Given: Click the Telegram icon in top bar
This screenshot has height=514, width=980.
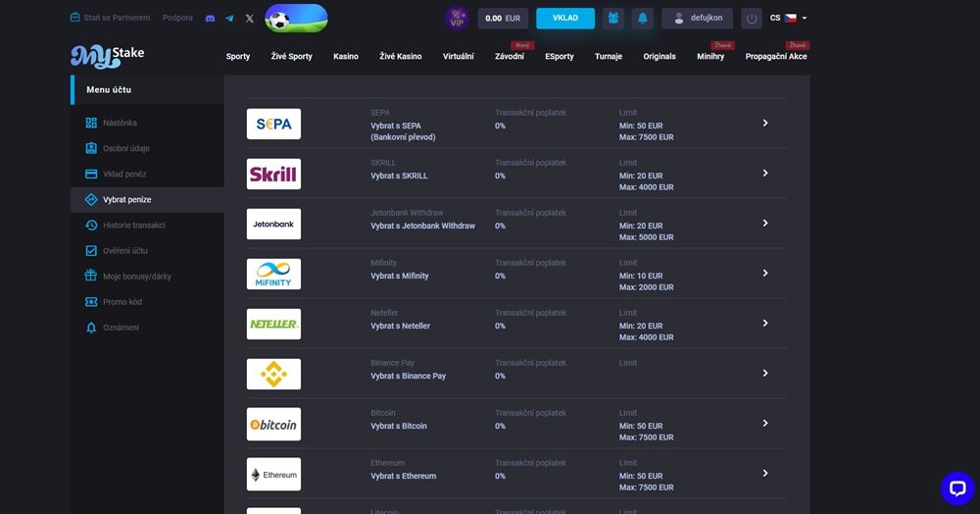Looking at the screenshot, I should point(229,18).
